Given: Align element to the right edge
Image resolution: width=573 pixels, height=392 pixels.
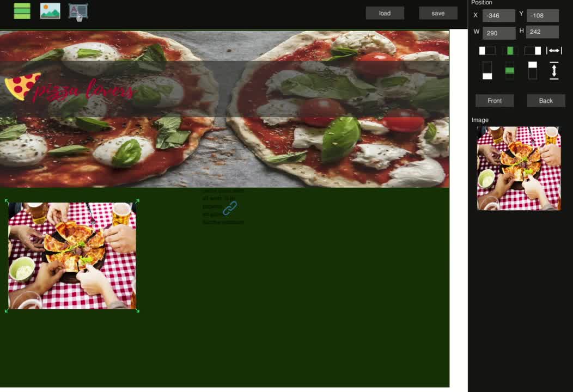Looking at the screenshot, I should pyautogui.click(x=533, y=51).
